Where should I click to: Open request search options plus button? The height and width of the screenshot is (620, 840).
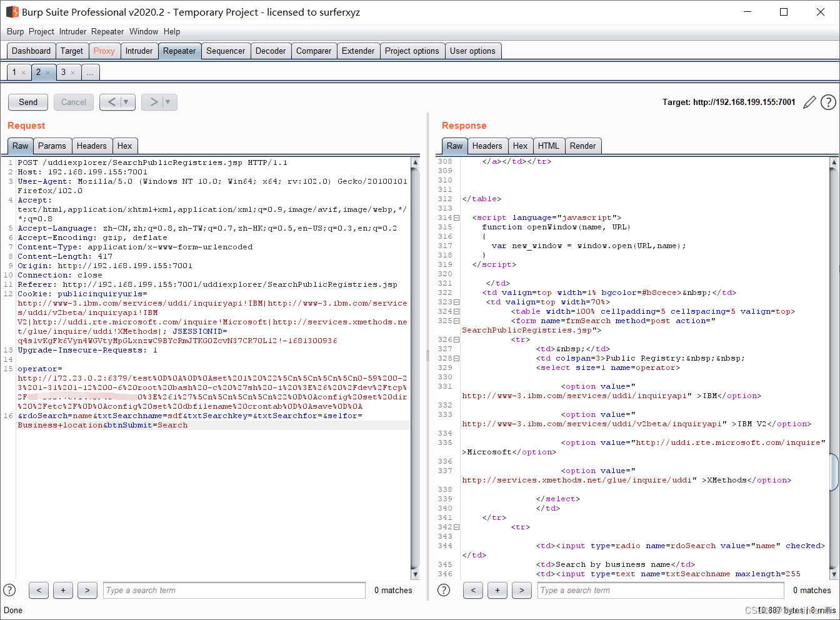coord(63,590)
